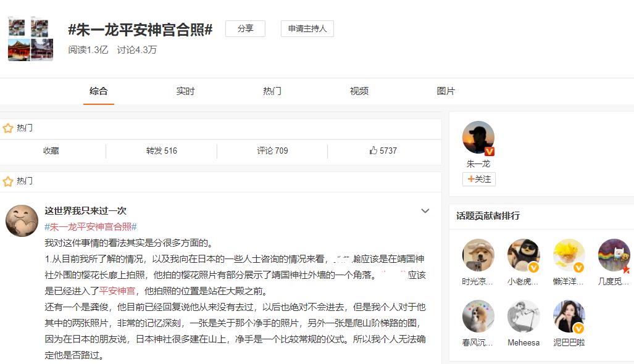Image resolution: width=634 pixels, height=364 pixels.
Task: Open 泥巴巴啦 contributor avatar
Action: (569, 316)
